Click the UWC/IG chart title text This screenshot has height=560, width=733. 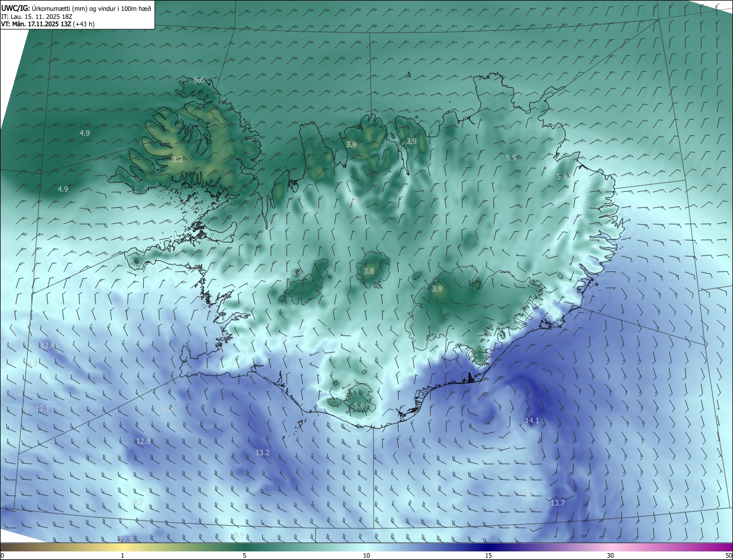pyautogui.click(x=76, y=8)
